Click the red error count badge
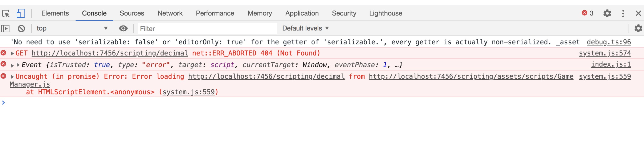 [588, 13]
